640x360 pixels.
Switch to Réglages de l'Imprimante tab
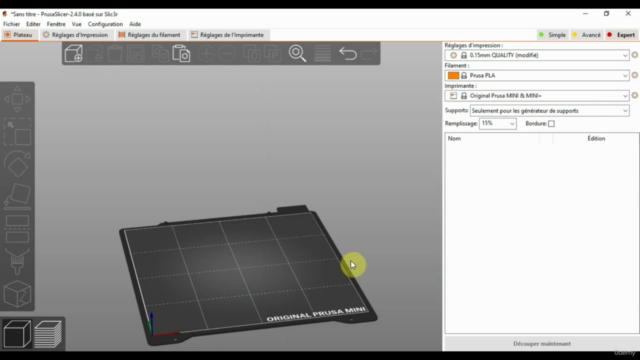228,35
